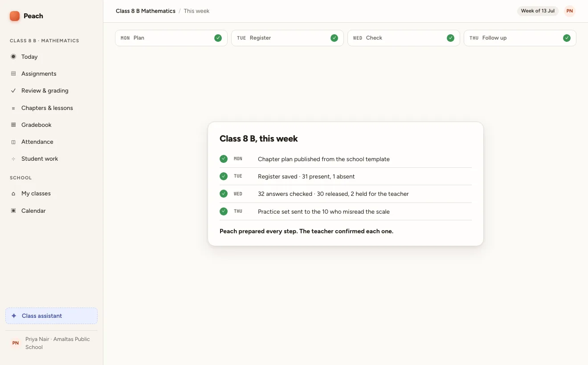Open Assignments in the sidebar
Viewport: 588px width, 365px height.
(x=52, y=73)
